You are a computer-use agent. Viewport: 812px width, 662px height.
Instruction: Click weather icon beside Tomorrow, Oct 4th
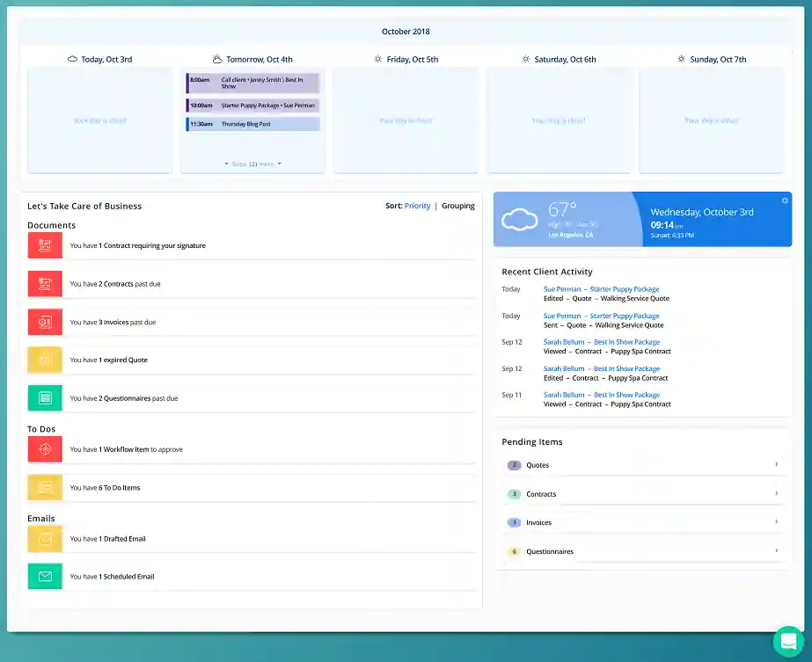[217, 59]
